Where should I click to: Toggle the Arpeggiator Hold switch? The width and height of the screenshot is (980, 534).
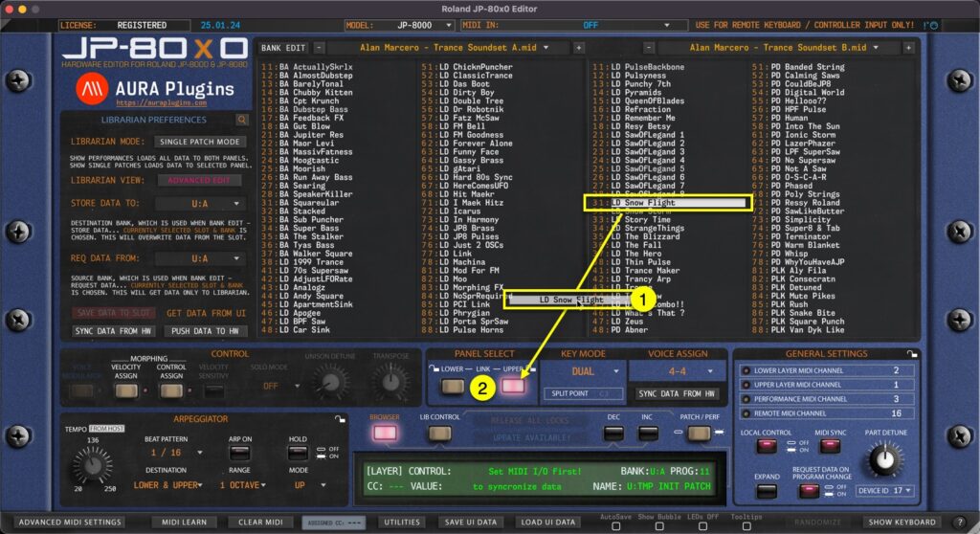(298, 452)
